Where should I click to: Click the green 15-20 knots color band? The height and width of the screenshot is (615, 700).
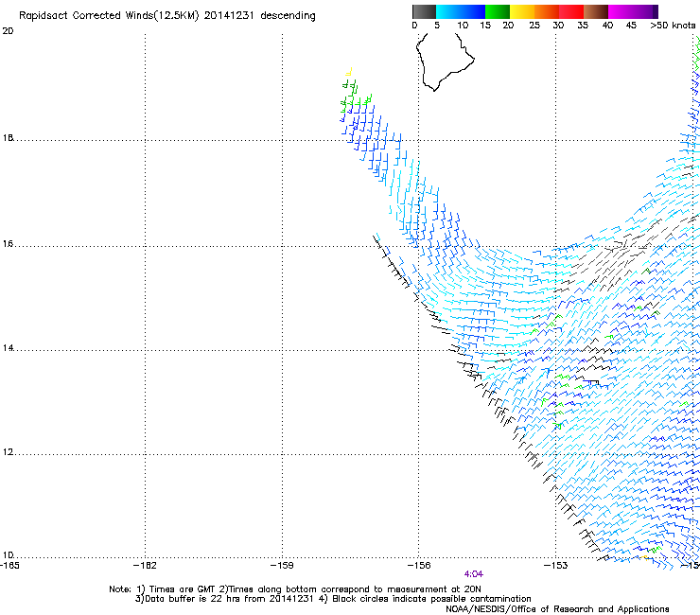pos(498,11)
